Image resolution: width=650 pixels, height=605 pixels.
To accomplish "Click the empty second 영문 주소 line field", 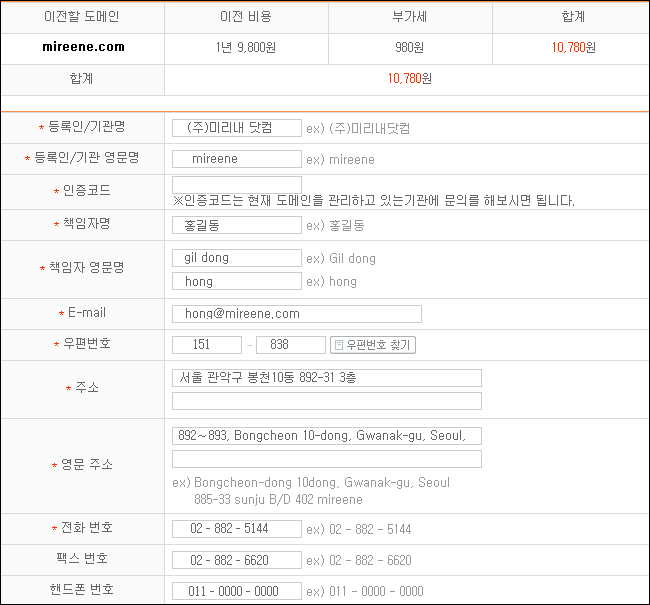I will click(x=327, y=459).
